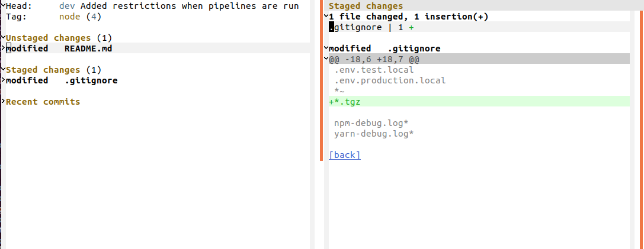Select the added +*.tgz diff line
The width and height of the screenshot is (644, 249).
point(346,102)
